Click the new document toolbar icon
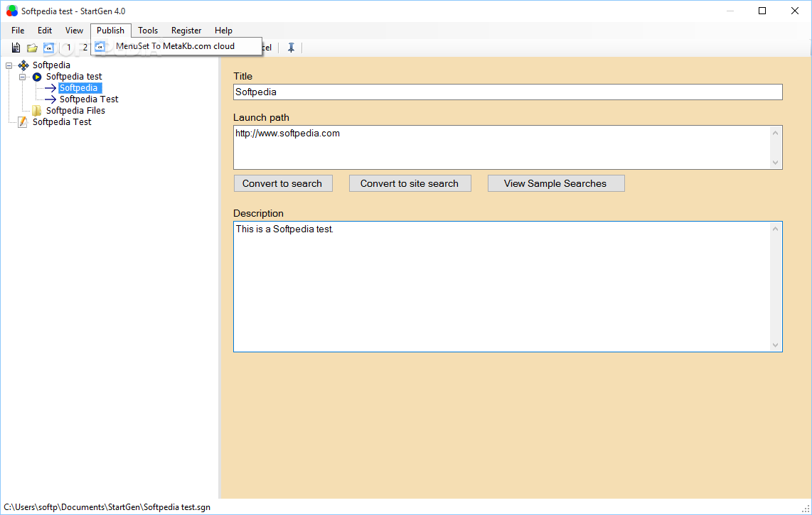This screenshot has height=515, width=812. pos(16,48)
